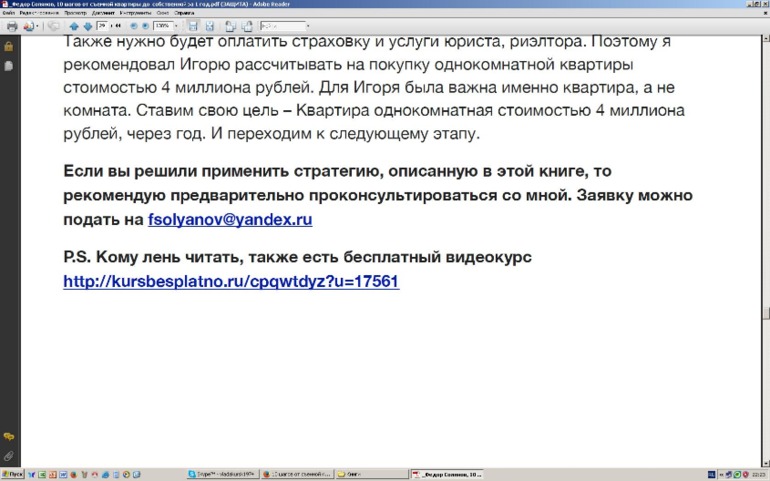Open the Comments panel at sidebar bottom
Image resolution: width=770 pixels, height=481 pixels.
point(8,437)
